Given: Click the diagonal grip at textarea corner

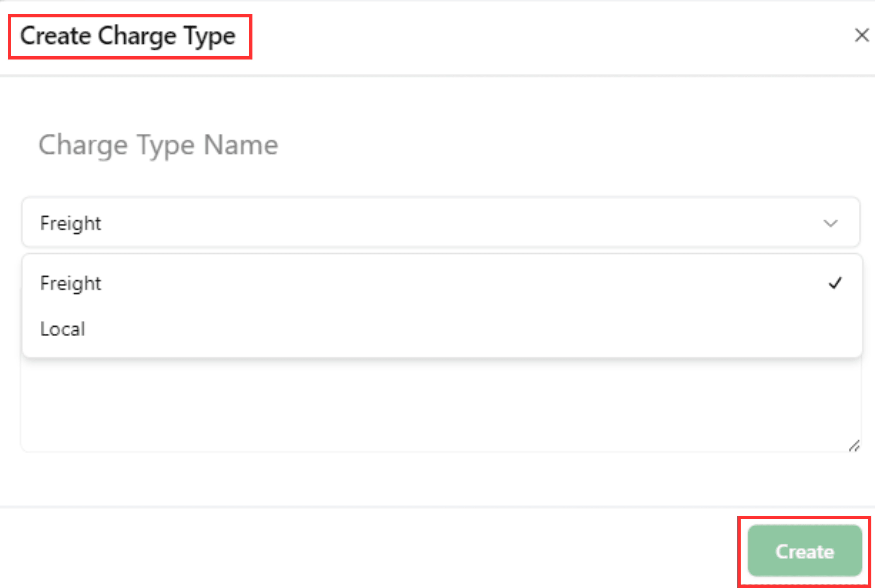Looking at the screenshot, I should [854, 446].
